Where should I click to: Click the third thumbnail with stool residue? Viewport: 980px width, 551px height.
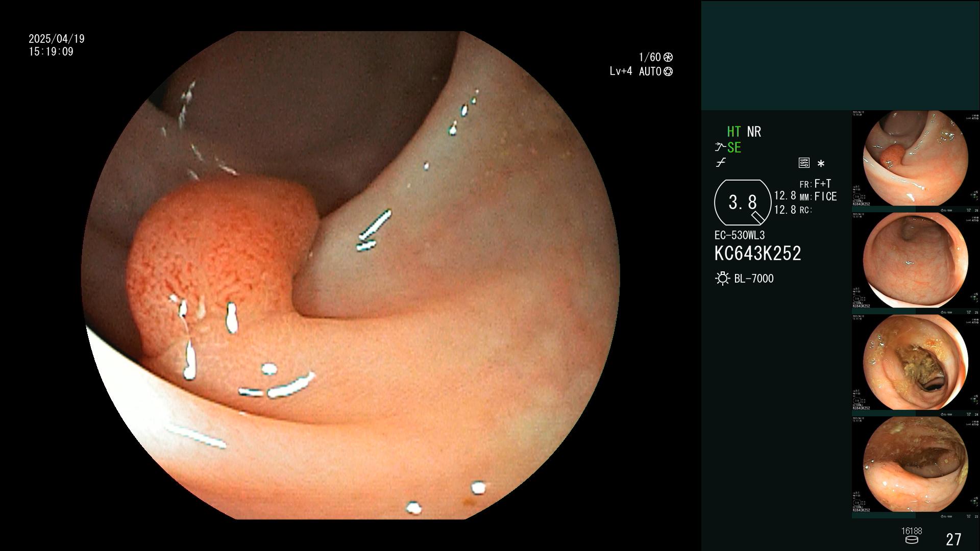(x=915, y=363)
